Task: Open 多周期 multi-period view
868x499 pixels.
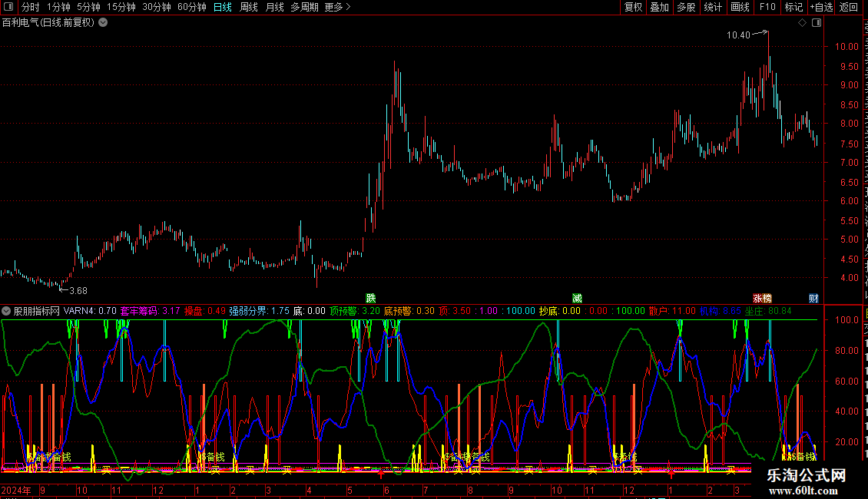Action: [x=304, y=7]
